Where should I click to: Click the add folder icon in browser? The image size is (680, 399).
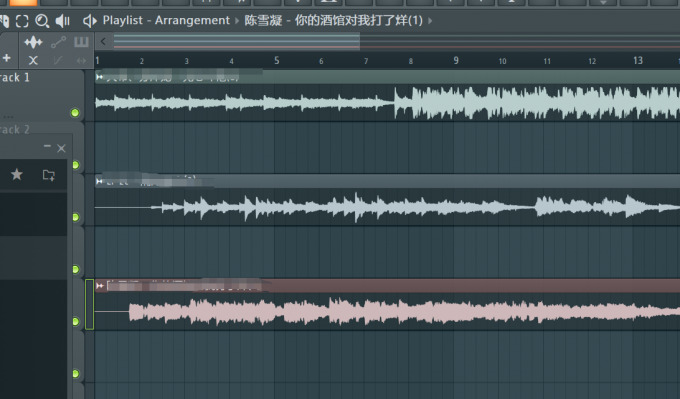pos(49,175)
